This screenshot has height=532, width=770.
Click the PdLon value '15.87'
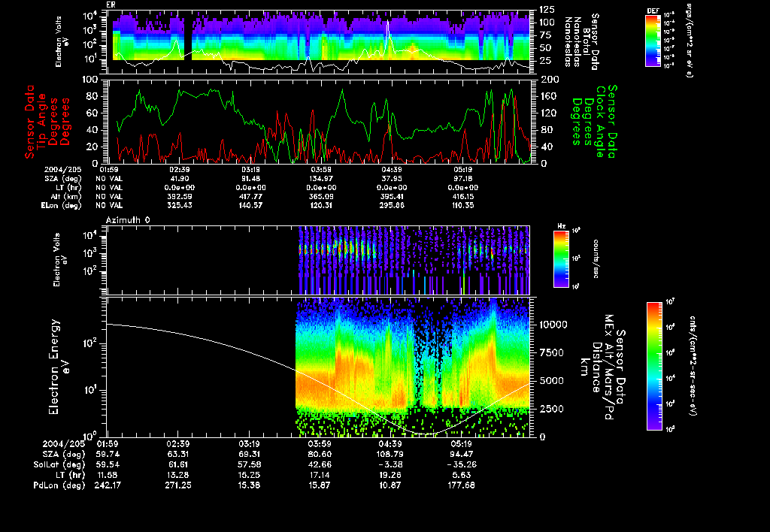coord(320,485)
